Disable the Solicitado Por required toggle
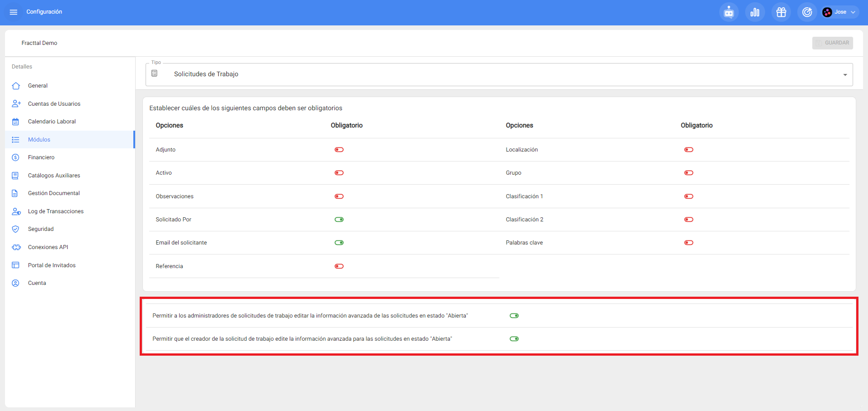868x411 pixels. (x=339, y=220)
